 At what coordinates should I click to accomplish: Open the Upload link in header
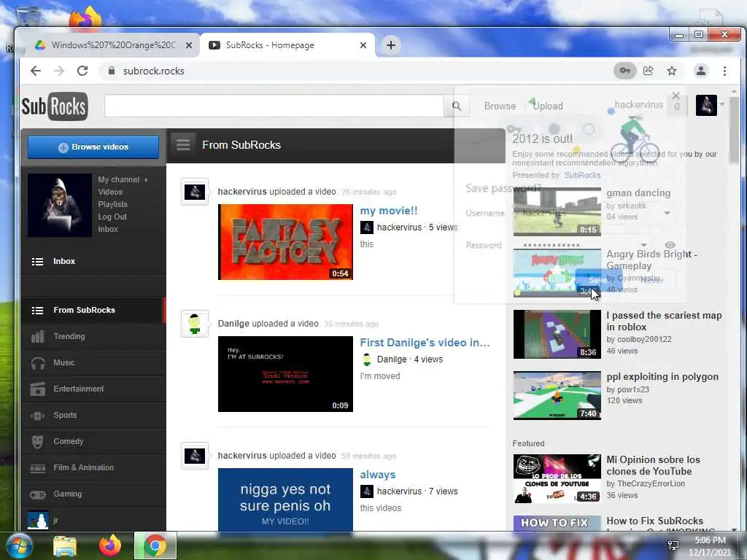pos(548,106)
